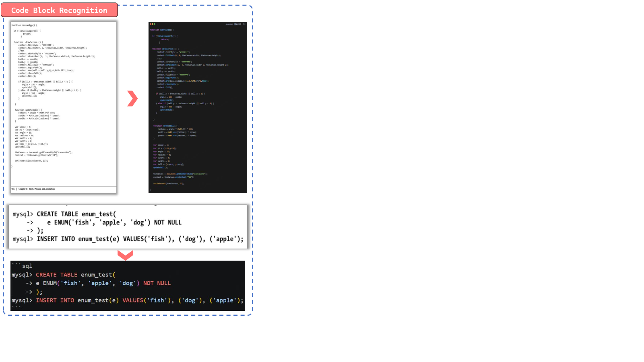The image size is (644, 362).
Task: Open the scanned book page thumbnail
Action: point(64,107)
